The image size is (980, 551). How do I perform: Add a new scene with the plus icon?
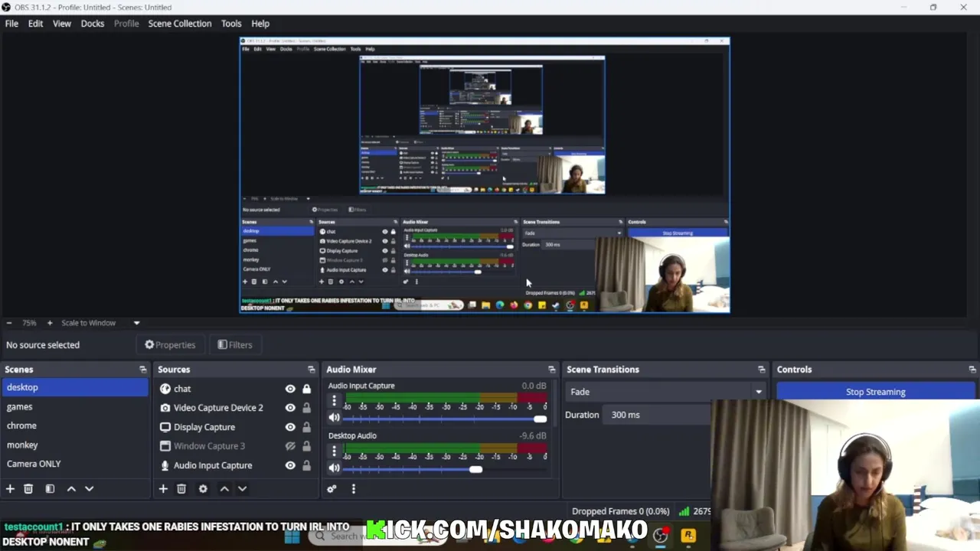(x=10, y=488)
